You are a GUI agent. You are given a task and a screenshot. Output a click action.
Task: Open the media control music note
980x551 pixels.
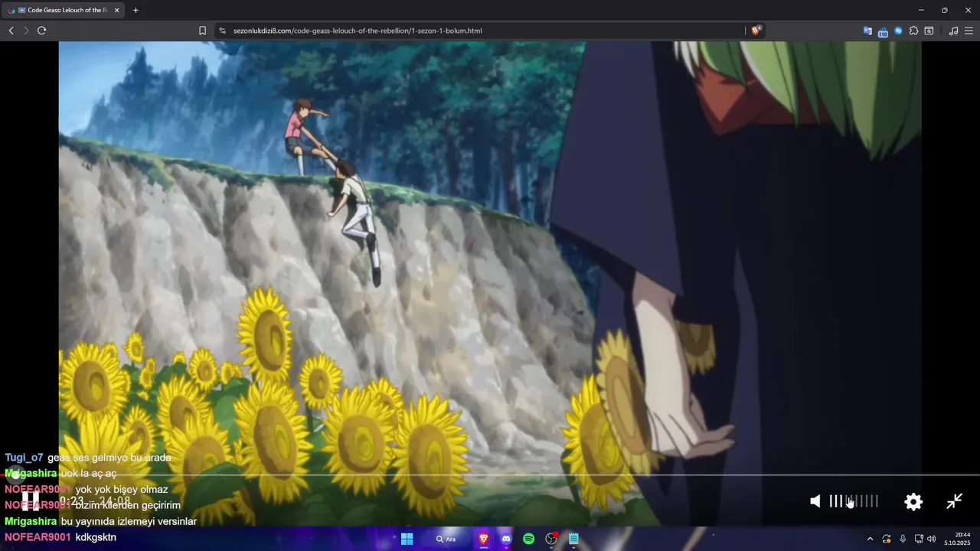tap(953, 31)
